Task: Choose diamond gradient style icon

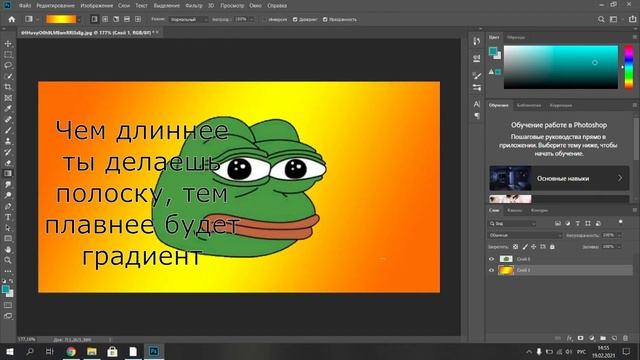Action: pyautogui.click(x=138, y=19)
